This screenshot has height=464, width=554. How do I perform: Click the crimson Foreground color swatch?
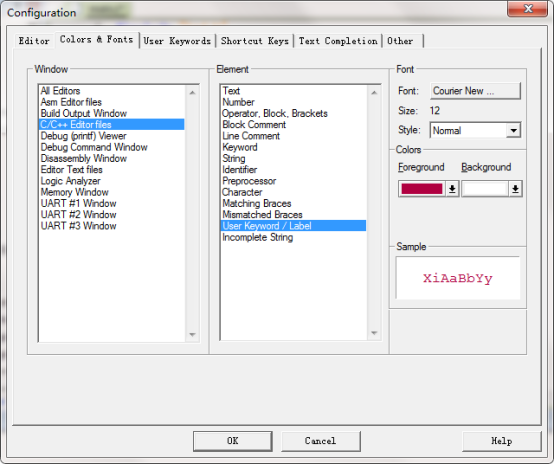(422, 189)
